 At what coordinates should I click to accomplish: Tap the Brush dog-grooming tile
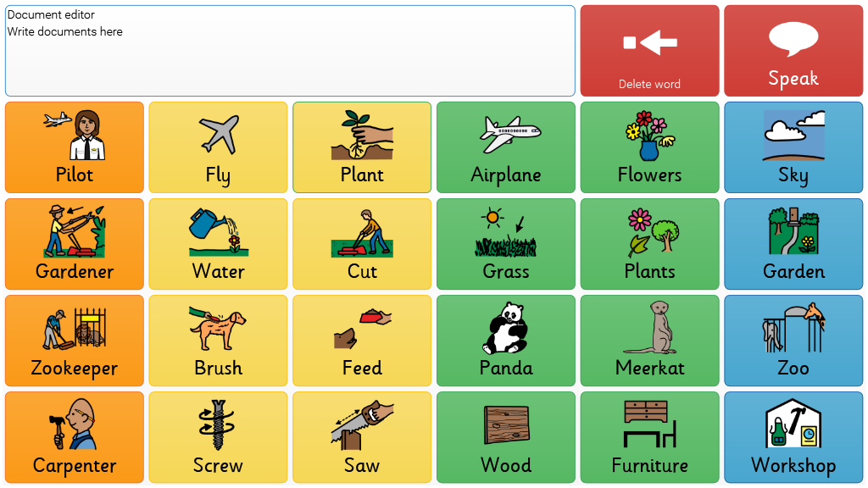pos(218,341)
